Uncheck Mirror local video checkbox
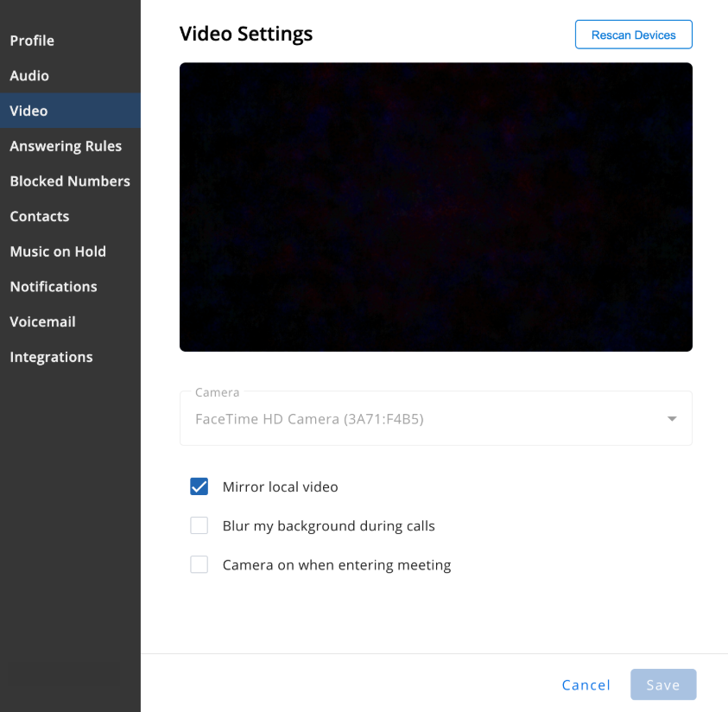Image resolution: width=728 pixels, height=712 pixels. click(x=199, y=486)
